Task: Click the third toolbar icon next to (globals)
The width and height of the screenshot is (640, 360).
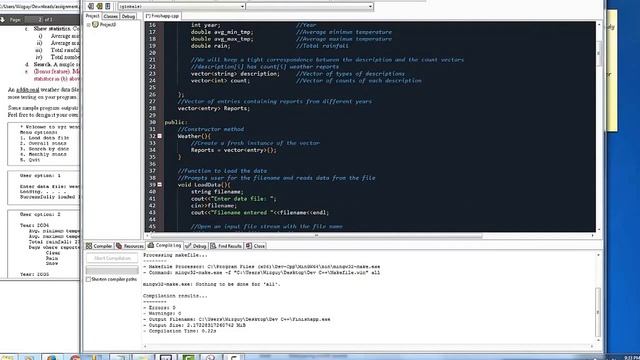Action: coord(108,6)
